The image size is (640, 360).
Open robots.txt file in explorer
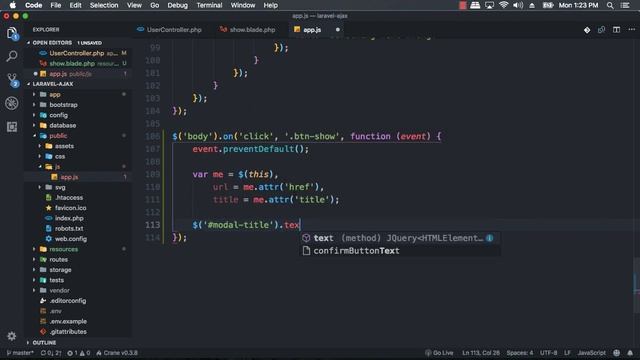(x=69, y=229)
